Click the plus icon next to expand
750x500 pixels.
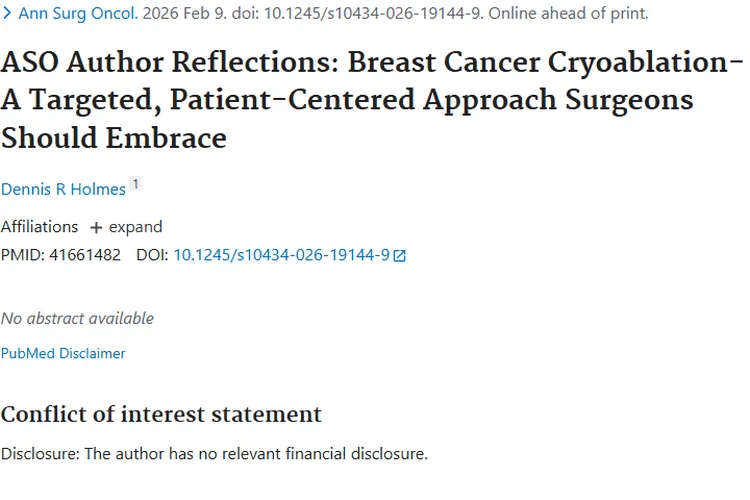click(96, 228)
